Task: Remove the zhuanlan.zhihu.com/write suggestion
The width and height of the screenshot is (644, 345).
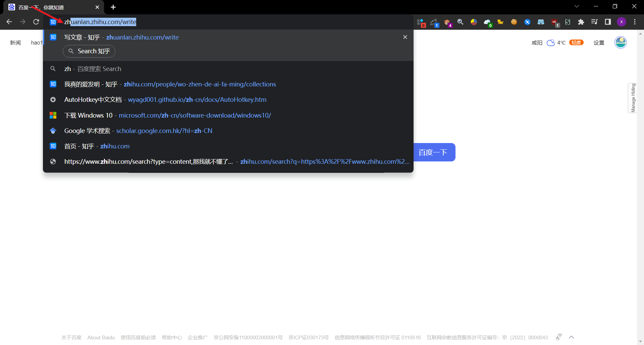Action: [x=405, y=37]
